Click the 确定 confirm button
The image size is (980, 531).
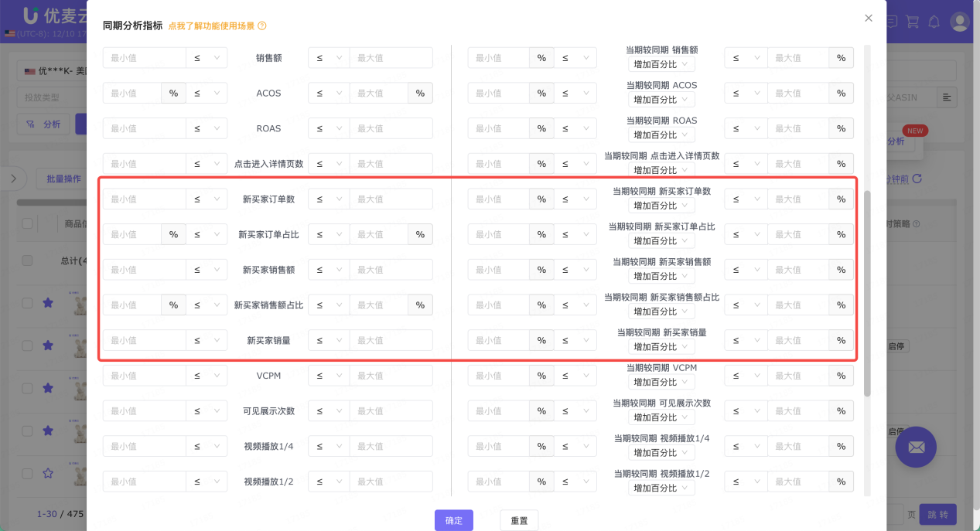[453, 520]
